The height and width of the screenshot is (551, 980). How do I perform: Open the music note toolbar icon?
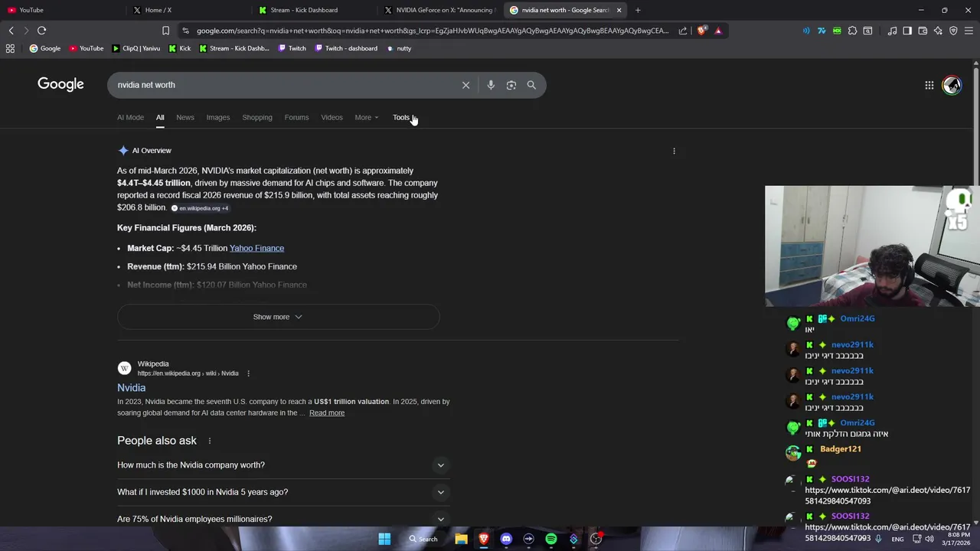(x=892, y=31)
